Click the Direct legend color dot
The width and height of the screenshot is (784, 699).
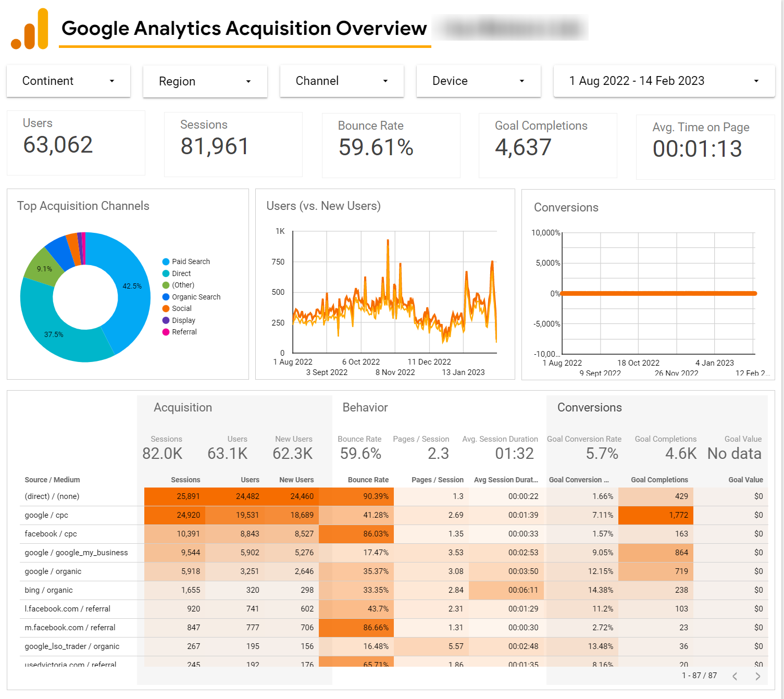tap(166, 273)
